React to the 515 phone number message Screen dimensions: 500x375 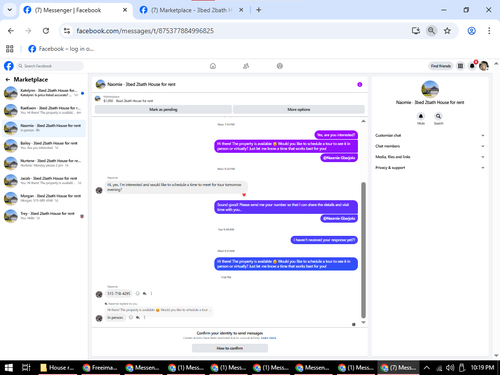coord(137,293)
